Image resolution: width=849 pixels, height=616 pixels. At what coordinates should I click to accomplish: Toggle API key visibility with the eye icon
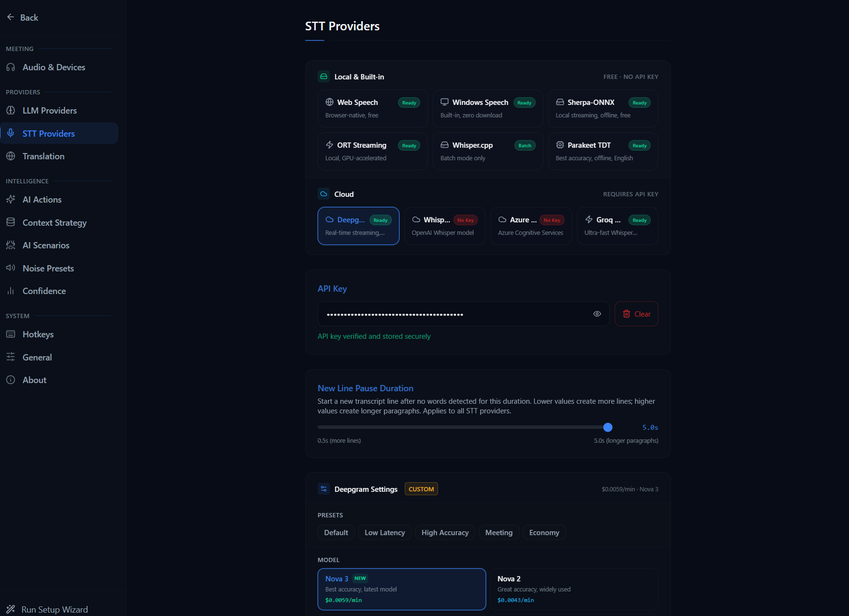point(597,313)
